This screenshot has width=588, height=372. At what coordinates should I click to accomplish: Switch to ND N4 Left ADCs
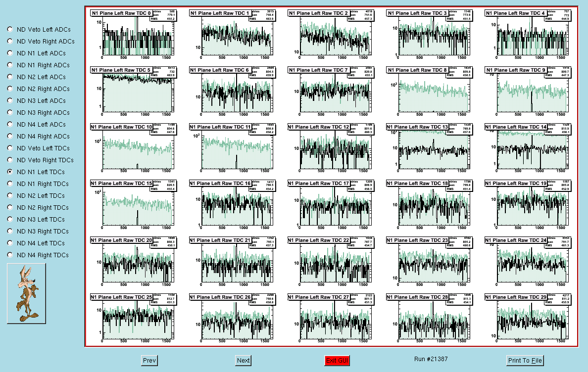point(10,124)
